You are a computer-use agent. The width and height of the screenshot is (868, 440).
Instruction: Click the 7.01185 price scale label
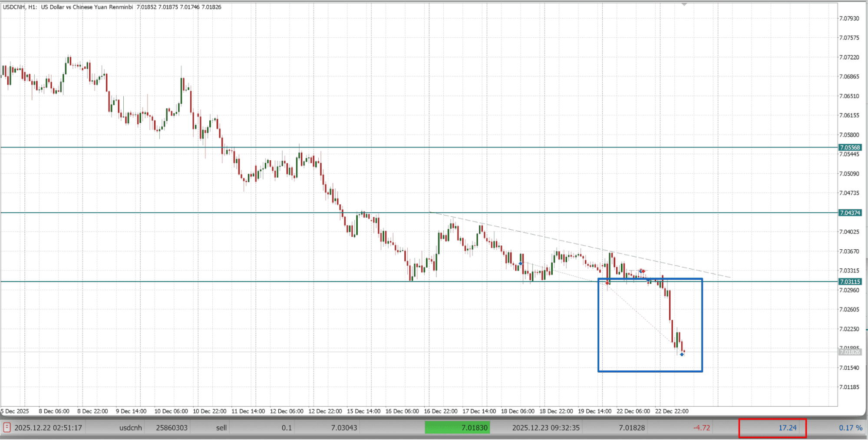849,387
